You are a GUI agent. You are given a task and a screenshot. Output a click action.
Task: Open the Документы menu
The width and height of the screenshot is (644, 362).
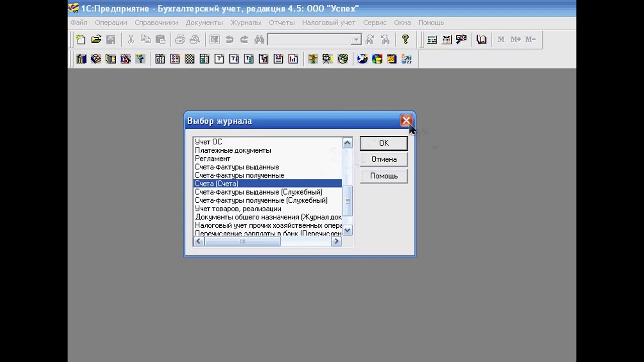(204, 23)
